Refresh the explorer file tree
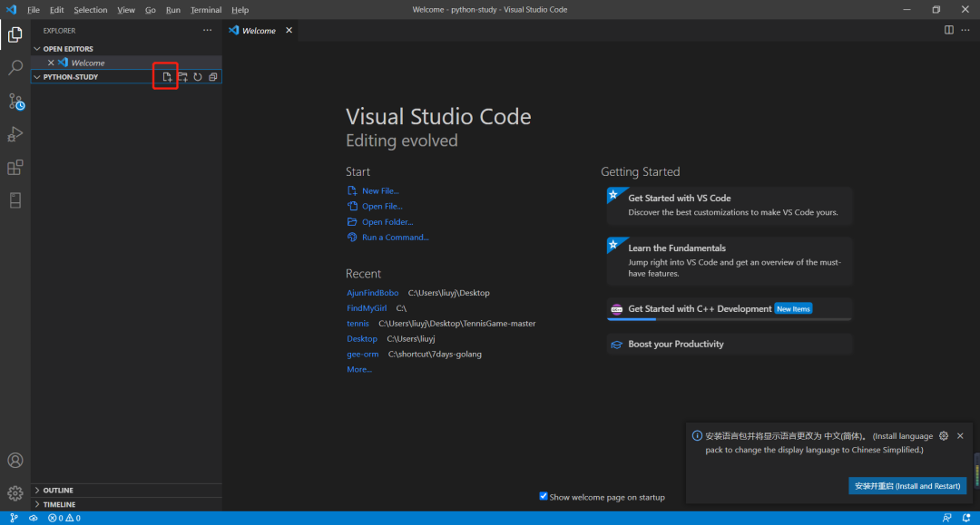This screenshot has height=525, width=980. coord(198,77)
